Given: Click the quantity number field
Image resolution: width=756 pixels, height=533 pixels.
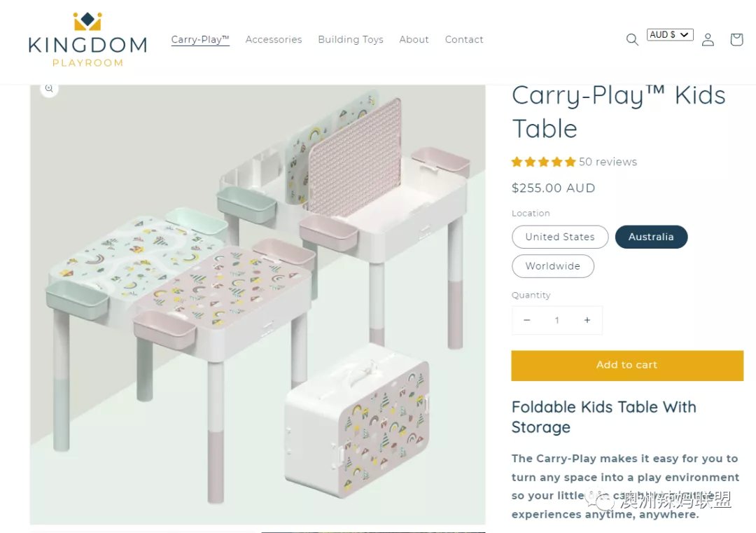Looking at the screenshot, I should click(x=557, y=320).
